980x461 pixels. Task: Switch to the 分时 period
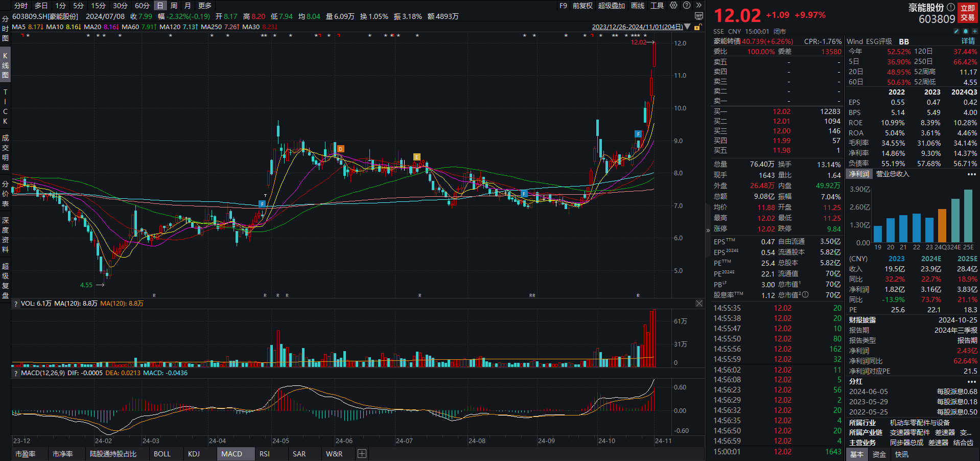pyautogui.click(x=21, y=6)
